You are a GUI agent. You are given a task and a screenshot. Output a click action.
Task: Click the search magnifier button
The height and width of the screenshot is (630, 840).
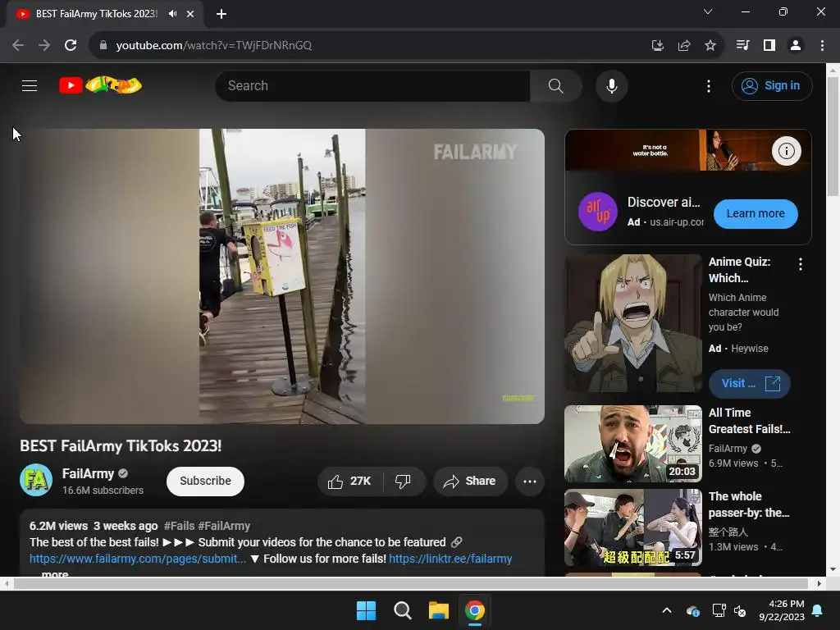pyautogui.click(x=555, y=85)
